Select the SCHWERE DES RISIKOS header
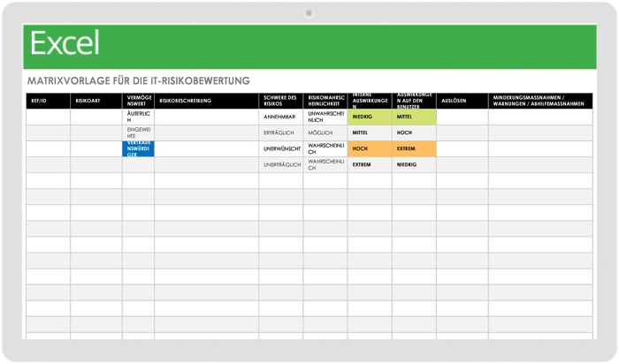 coord(280,101)
